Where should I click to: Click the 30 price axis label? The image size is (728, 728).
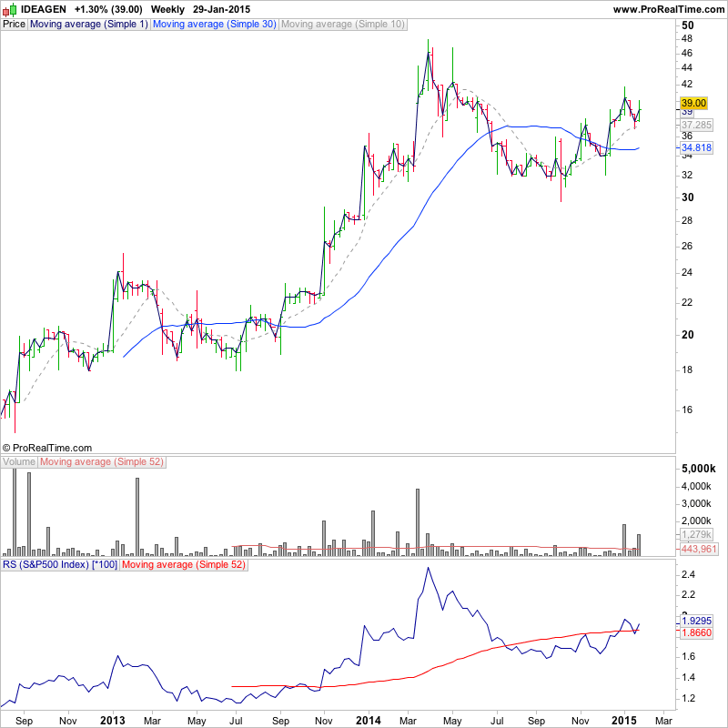pyautogui.click(x=688, y=197)
